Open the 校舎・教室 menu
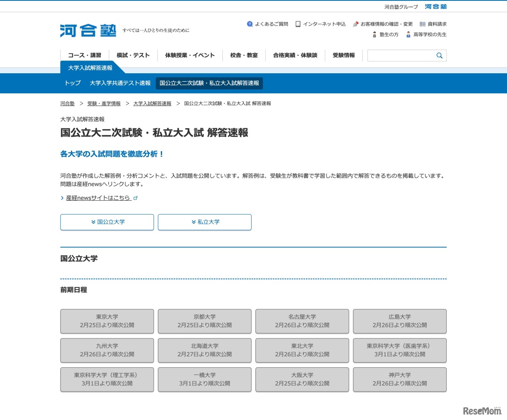This screenshot has width=507, height=420. pyautogui.click(x=244, y=55)
